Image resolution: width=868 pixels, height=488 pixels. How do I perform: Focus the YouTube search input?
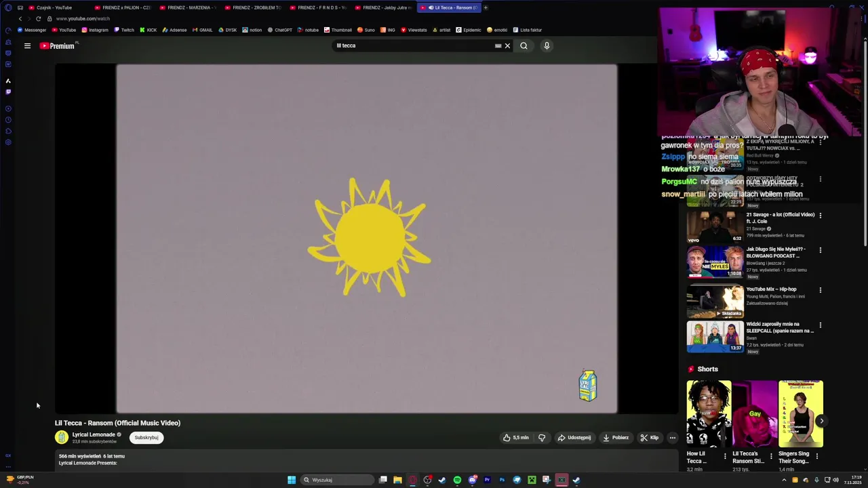click(x=414, y=46)
